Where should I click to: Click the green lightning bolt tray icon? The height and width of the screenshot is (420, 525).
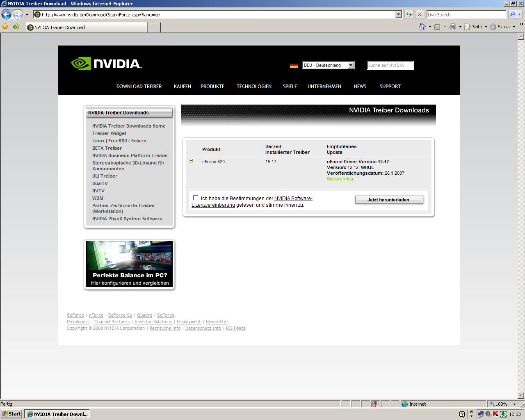[503, 414]
